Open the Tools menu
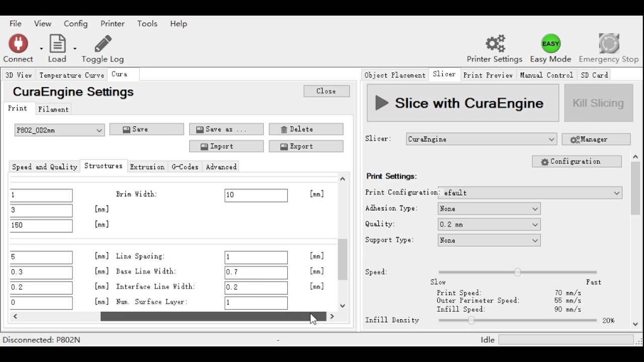644x362 pixels. pyautogui.click(x=147, y=24)
